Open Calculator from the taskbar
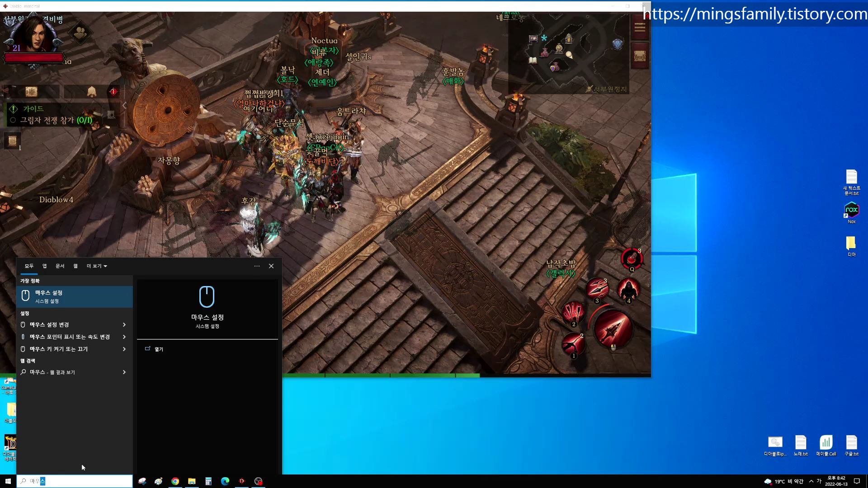 coord(208,481)
